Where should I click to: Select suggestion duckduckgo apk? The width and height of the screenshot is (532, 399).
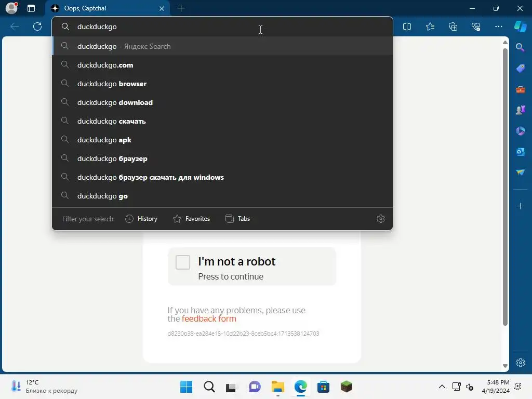(x=222, y=139)
